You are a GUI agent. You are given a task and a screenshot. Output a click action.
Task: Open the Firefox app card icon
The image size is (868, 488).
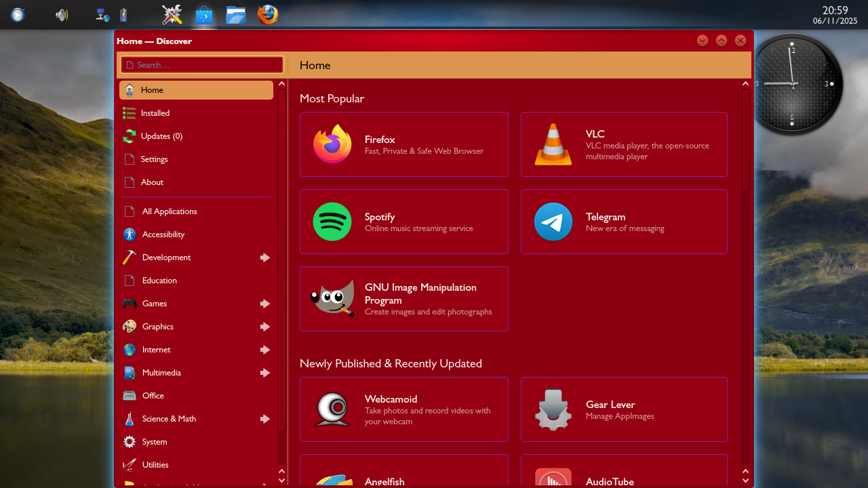click(332, 144)
